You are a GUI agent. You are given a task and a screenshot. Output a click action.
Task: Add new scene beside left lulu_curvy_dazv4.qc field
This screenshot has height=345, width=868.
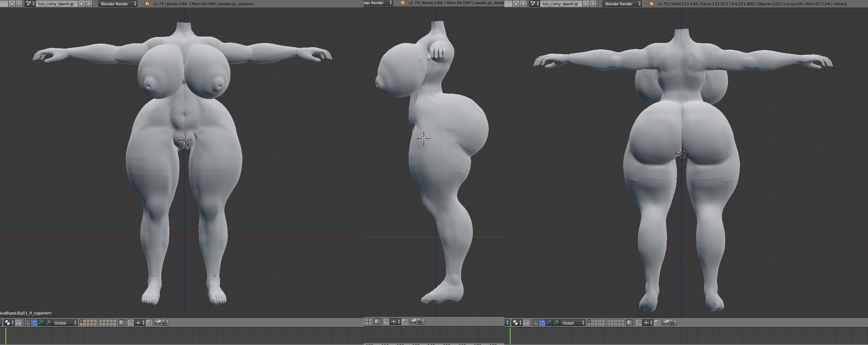tap(82, 4)
